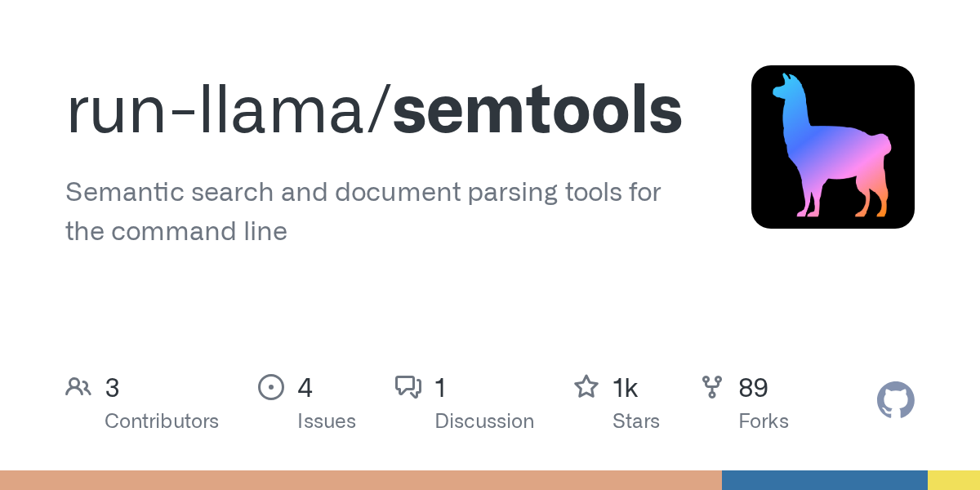Viewport: 980px width, 490px height.
Task: Click the "Forks" label text
Action: pos(764,421)
